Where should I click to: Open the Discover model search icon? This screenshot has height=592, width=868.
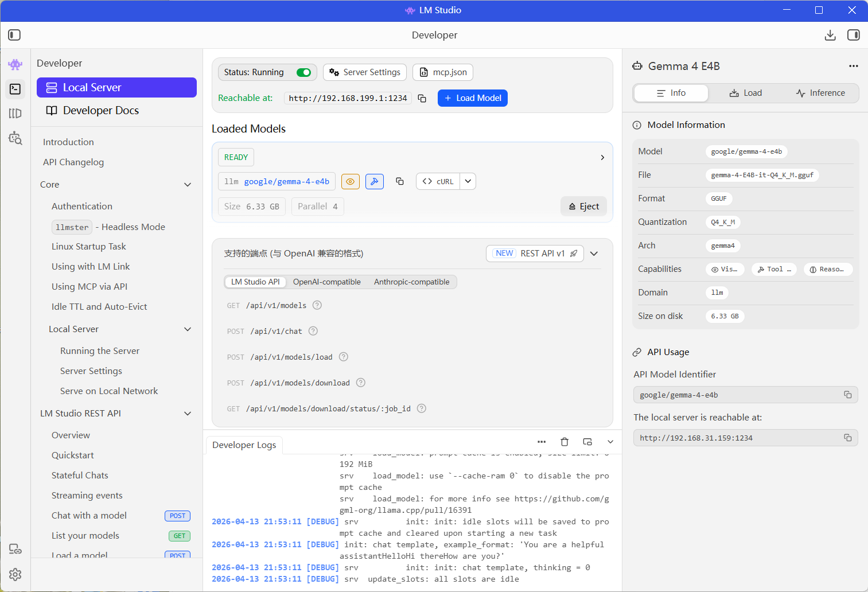(x=15, y=138)
